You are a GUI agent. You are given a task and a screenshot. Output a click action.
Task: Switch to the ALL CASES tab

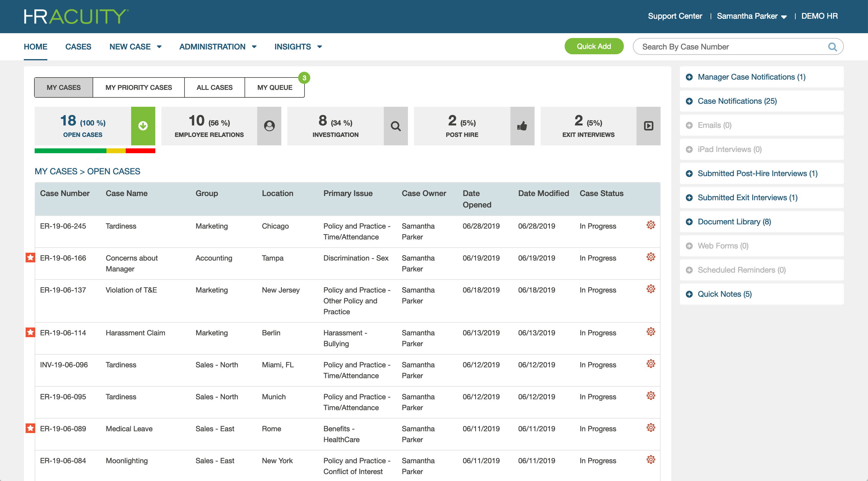pyautogui.click(x=214, y=87)
